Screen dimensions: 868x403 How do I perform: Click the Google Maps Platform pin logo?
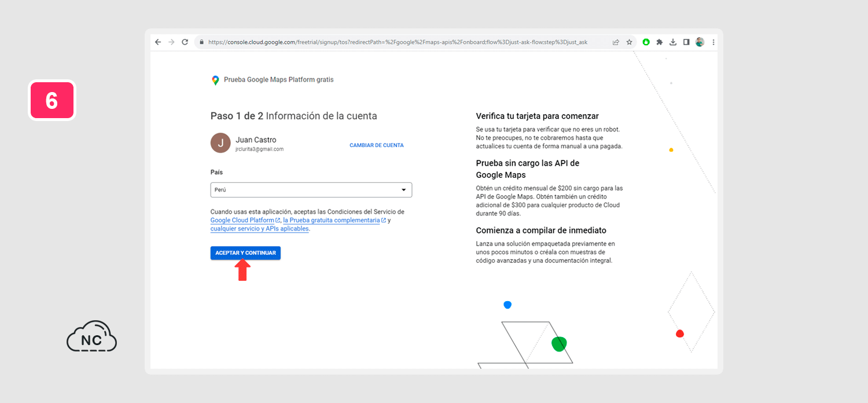(x=215, y=80)
